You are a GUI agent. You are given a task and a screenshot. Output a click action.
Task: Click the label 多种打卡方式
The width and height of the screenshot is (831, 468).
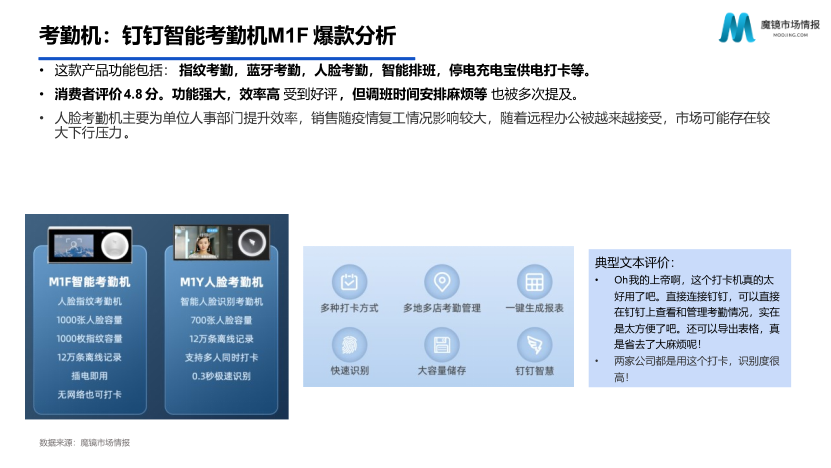point(349,308)
